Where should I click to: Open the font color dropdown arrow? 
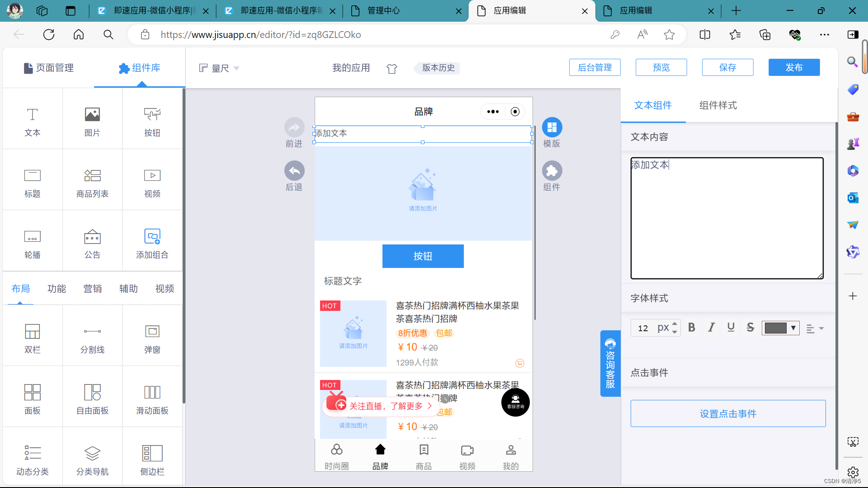(x=793, y=328)
